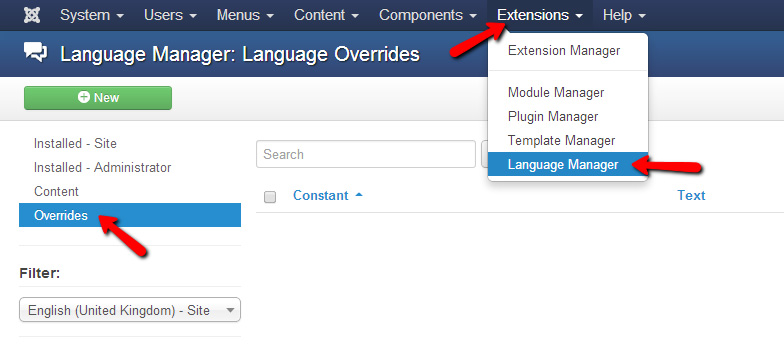This screenshot has height=362, width=784.
Task: Tick the select-all checkbox in table header
Action: [270, 197]
